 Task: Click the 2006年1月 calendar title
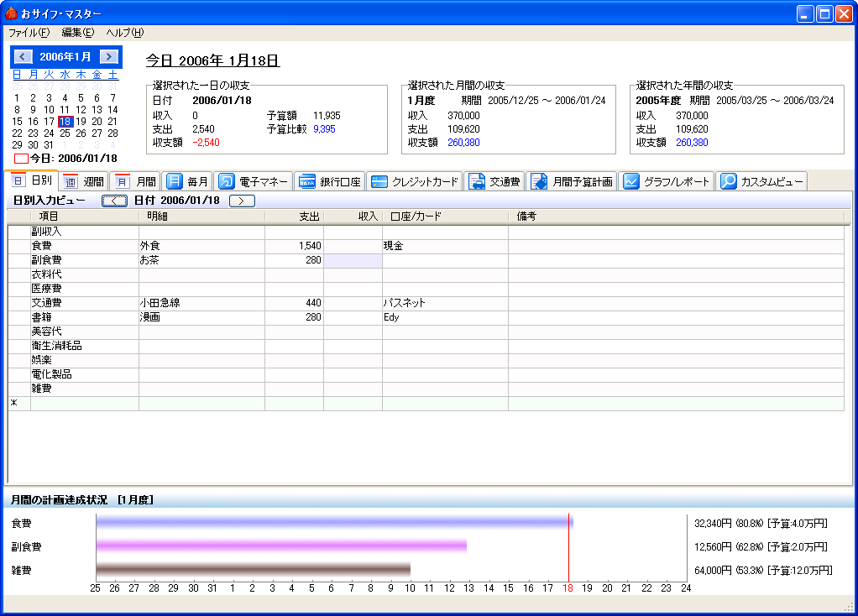click(65, 56)
